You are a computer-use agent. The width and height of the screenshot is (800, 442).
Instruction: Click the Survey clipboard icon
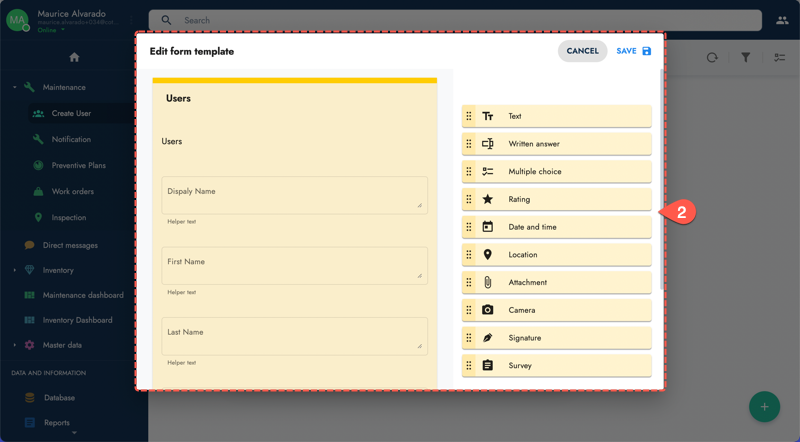488,365
